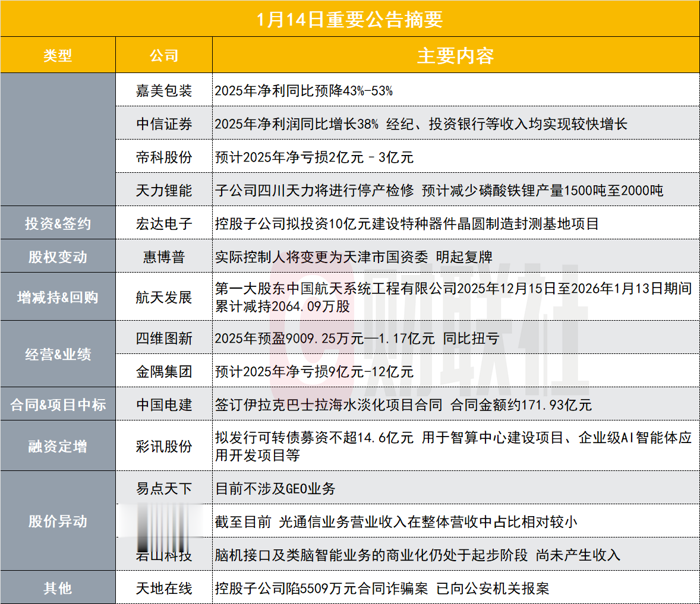Click the company cell '四维图新'
The image size is (700, 604).
(x=164, y=338)
